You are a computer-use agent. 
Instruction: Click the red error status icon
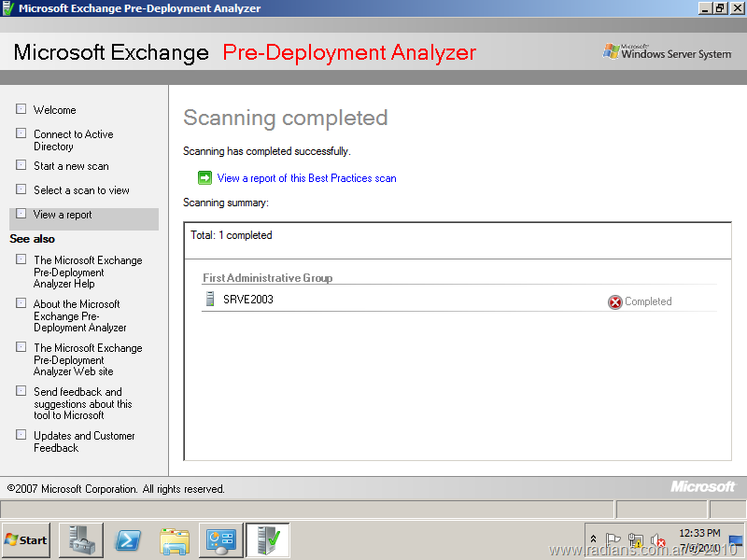(x=614, y=301)
